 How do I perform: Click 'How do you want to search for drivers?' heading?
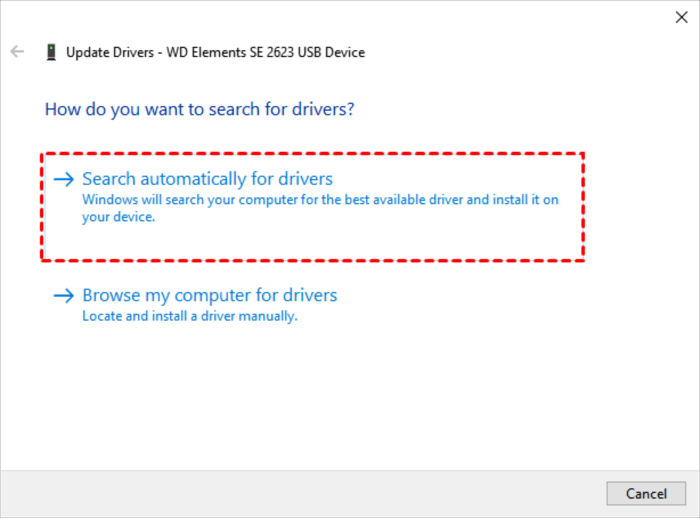[x=200, y=109]
